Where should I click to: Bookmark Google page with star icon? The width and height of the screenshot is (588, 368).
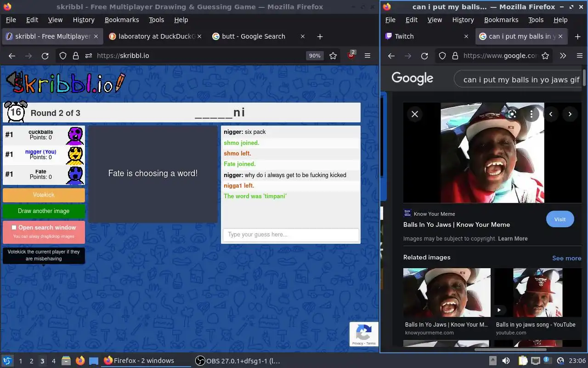tap(545, 56)
